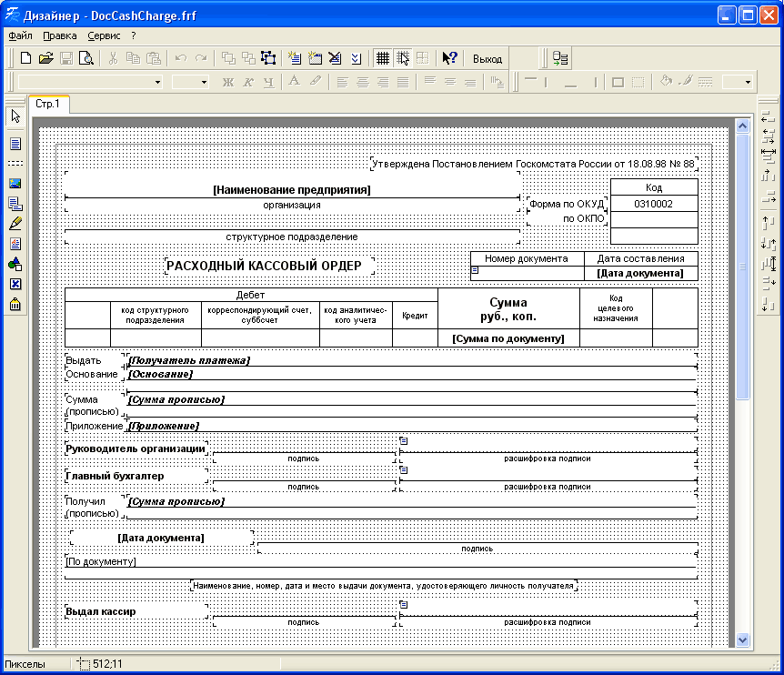Open the Файл menu

(x=20, y=35)
